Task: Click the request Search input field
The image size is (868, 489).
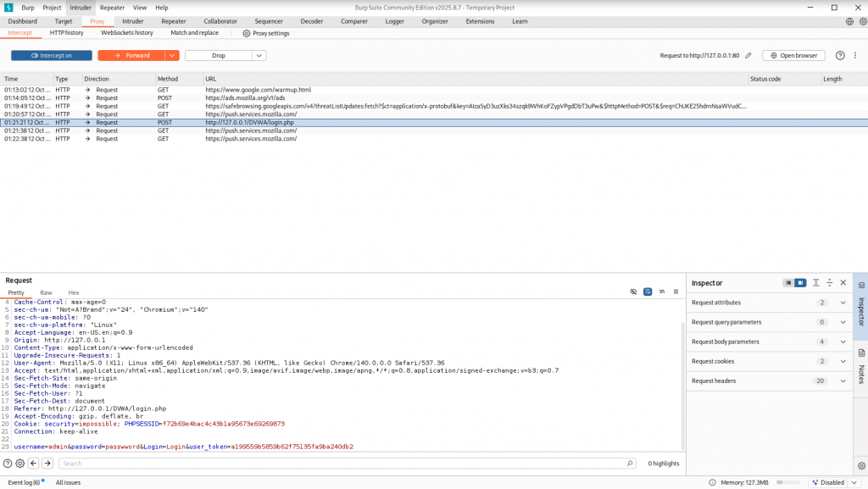Action: pos(347,464)
